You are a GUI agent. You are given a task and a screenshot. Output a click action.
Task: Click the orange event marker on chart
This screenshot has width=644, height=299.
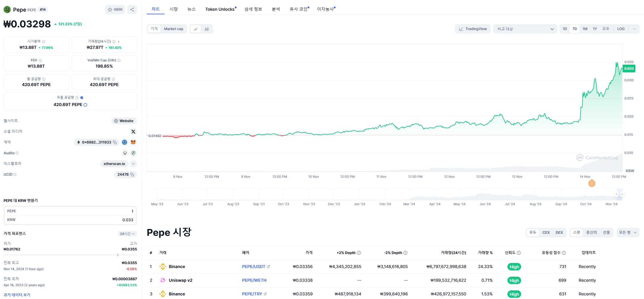tap(592, 183)
